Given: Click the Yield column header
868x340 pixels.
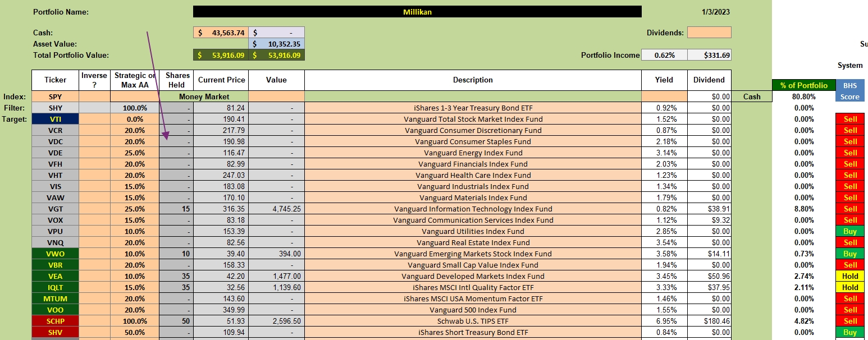Looking at the screenshot, I should point(664,80).
